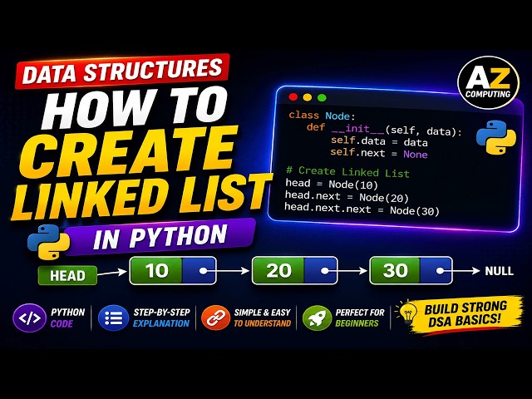This screenshot has height=399, width=532.
Task: Click the '# Create Linked List' comment
Action: [347, 172]
